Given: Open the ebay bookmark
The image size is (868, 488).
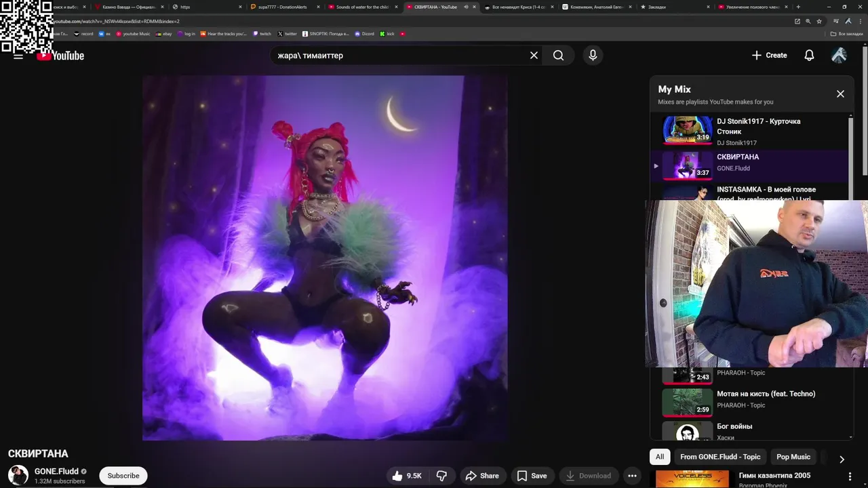Looking at the screenshot, I should point(164,33).
